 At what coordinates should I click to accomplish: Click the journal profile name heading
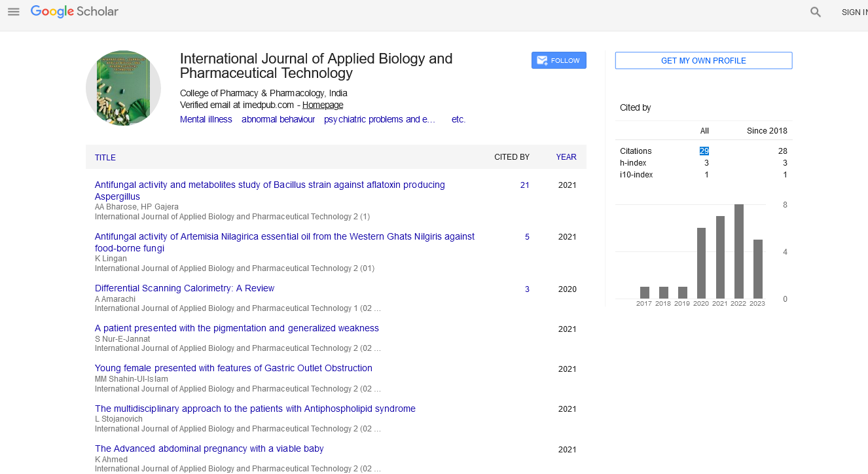pos(316,66)
